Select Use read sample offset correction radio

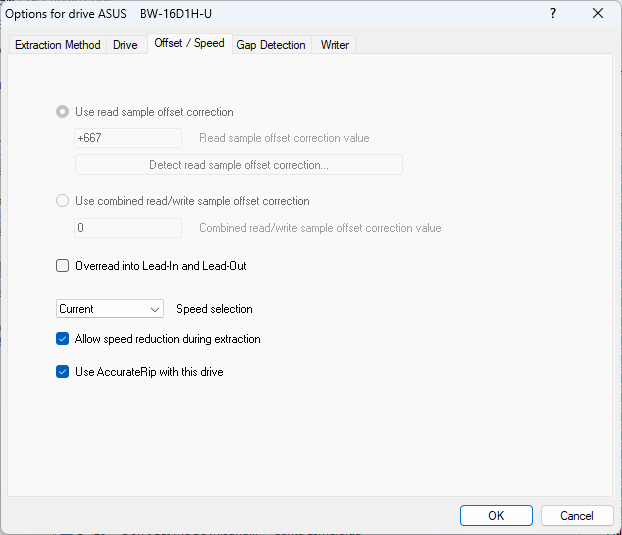click(x=62, y=112)
